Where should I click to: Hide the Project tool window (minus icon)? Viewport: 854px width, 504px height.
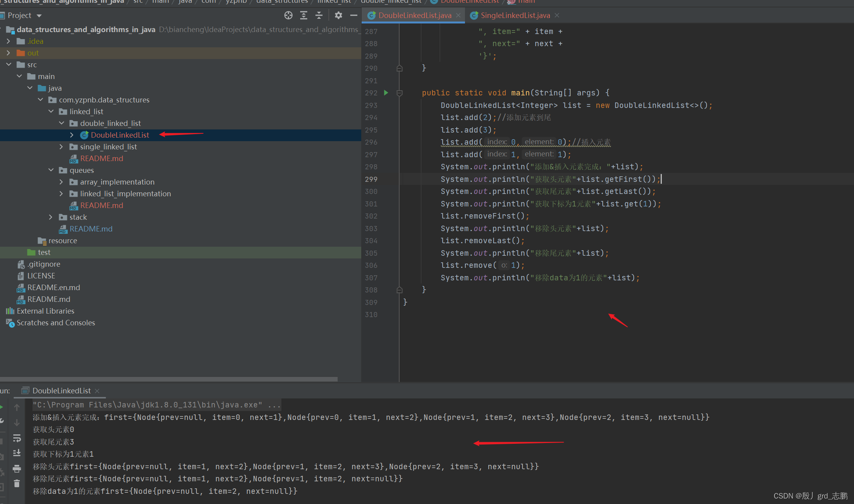354,15
